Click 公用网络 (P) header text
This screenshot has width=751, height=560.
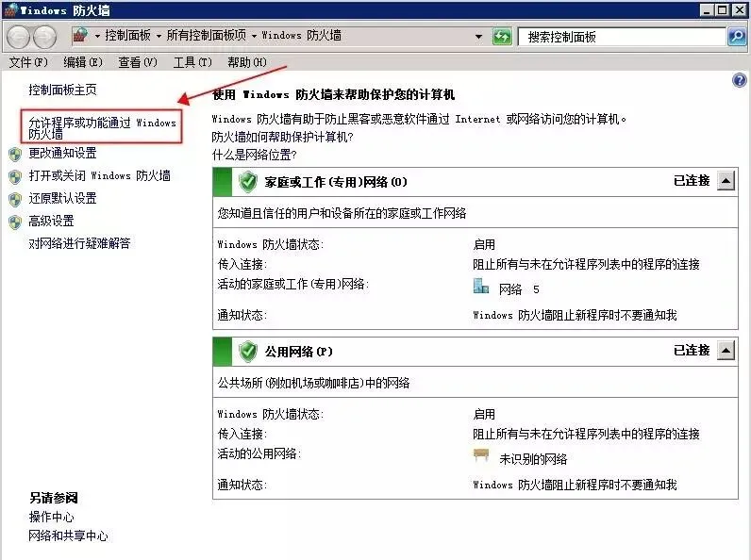pyautogui.click(x=298, y=352)
